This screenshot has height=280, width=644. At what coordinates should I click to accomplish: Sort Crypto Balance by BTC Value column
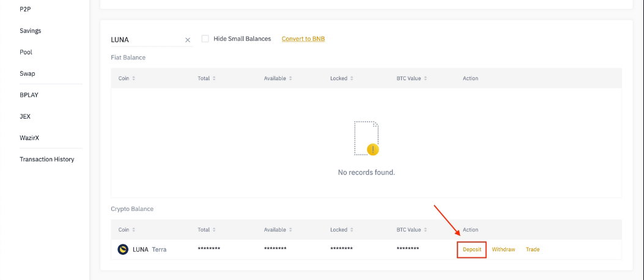pos(412,229)
